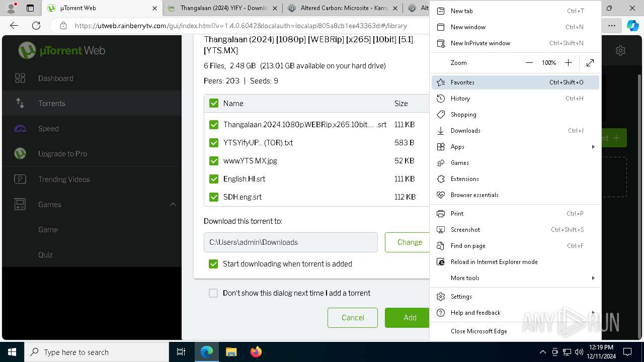Click the taskbar search box
The image size is (644, 362).
pyautogui.click(x=97, y=352)
